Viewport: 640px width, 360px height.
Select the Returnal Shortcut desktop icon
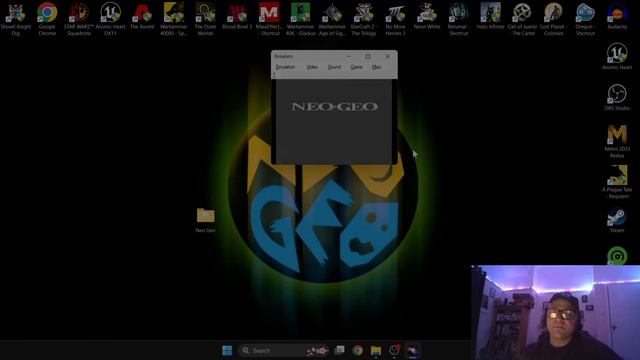[x=458, y=19]
